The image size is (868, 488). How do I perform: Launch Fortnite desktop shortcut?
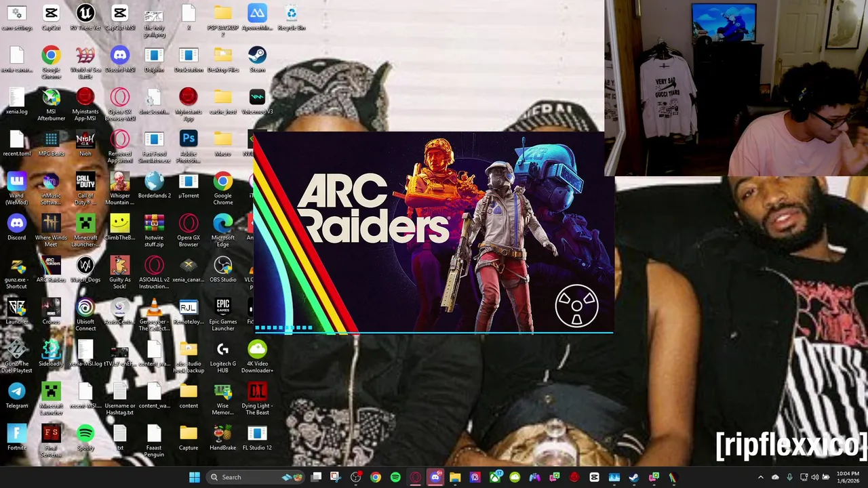17,438
